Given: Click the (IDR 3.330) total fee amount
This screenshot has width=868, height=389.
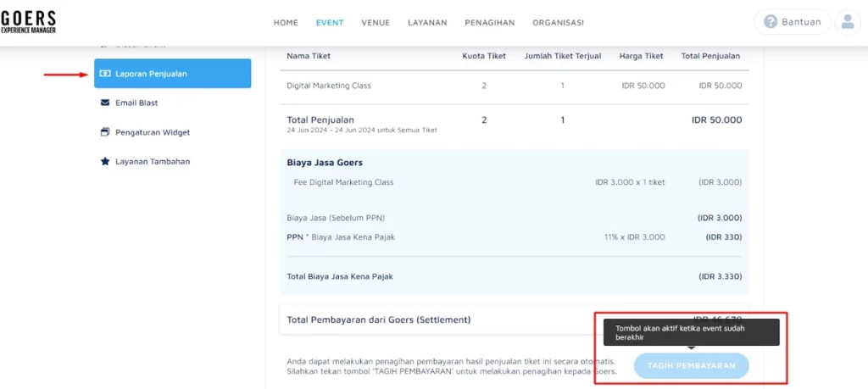Looking at the screenshot, I should click(x=721, y=276).
